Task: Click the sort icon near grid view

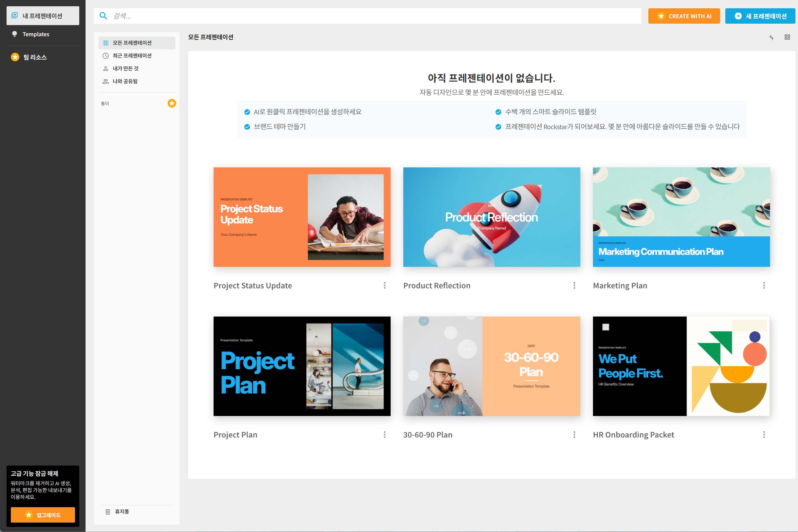Action: point(771,37)
